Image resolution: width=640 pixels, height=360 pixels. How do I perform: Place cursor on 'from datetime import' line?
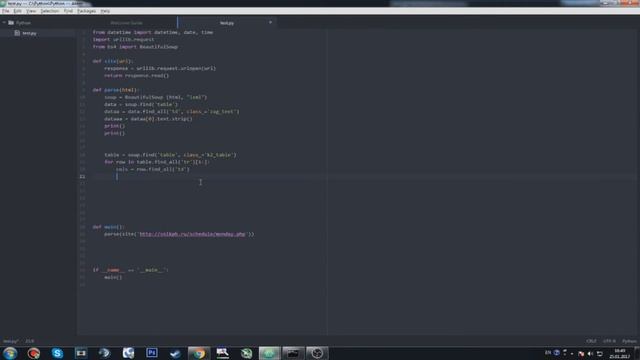click(153, 32)
